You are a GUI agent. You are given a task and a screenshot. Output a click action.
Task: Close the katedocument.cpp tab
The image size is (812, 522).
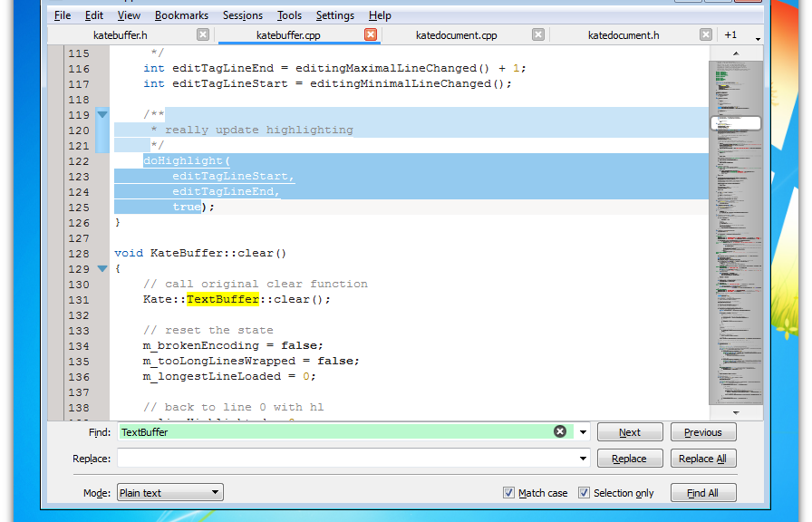(538, 34)
